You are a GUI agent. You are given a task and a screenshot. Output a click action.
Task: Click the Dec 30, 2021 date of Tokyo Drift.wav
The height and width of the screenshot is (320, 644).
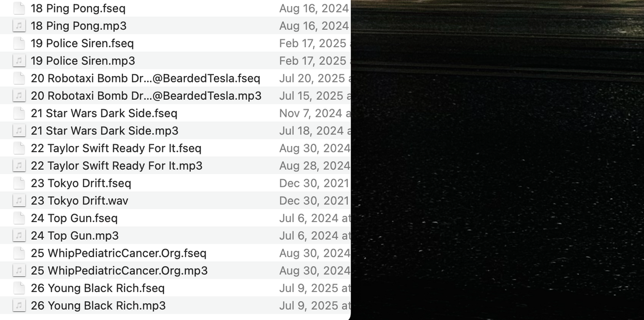pos(314,201)
